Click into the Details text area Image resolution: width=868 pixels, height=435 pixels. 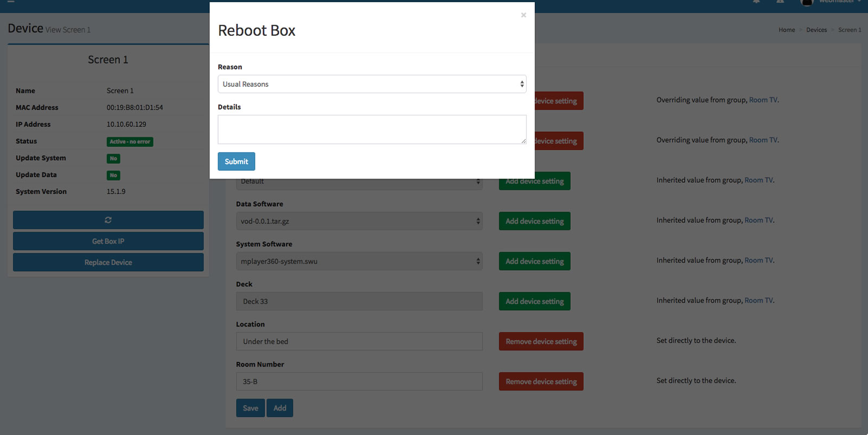coord(372,129)
